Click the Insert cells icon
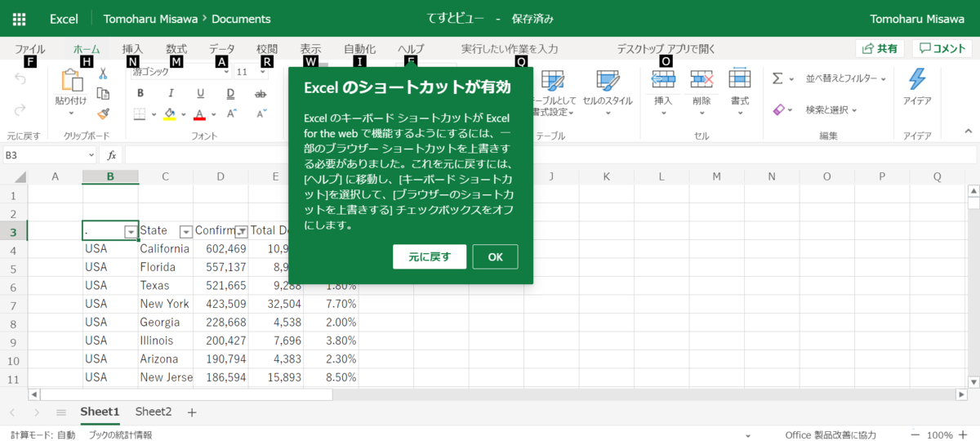980x441 pixels. 663,79
